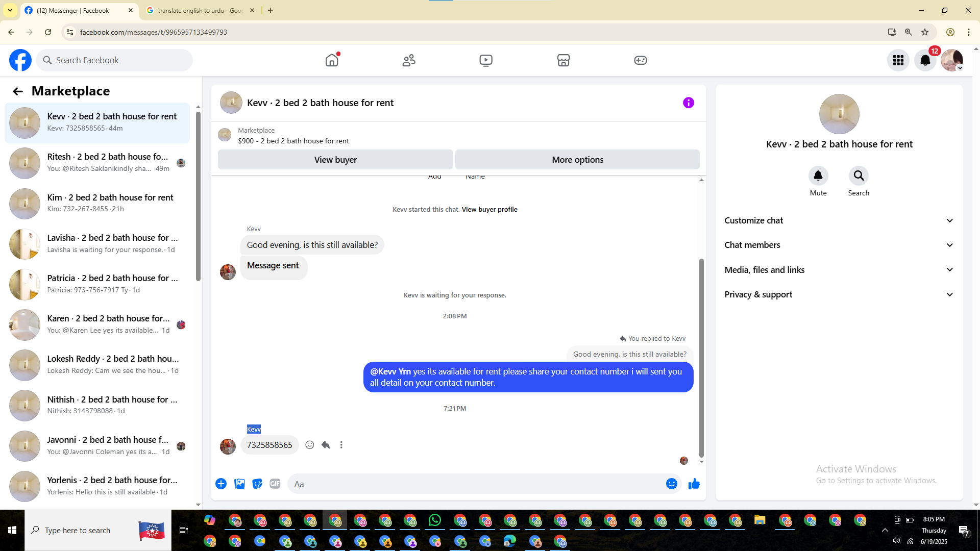Search within the conversation
The image size is (980, 551).
pos(859,176)
